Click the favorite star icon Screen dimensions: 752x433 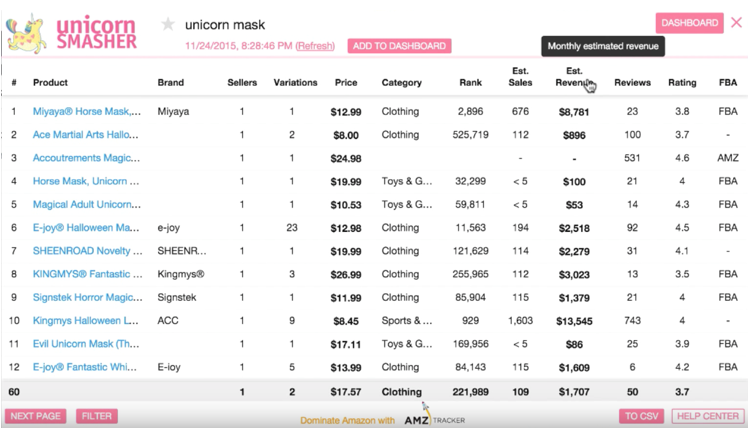point(168,24)
